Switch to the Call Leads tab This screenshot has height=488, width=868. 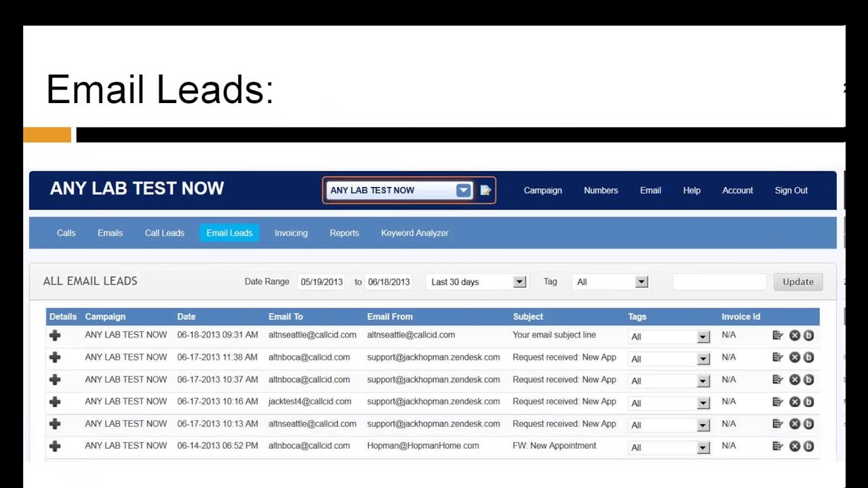point(165,233)
